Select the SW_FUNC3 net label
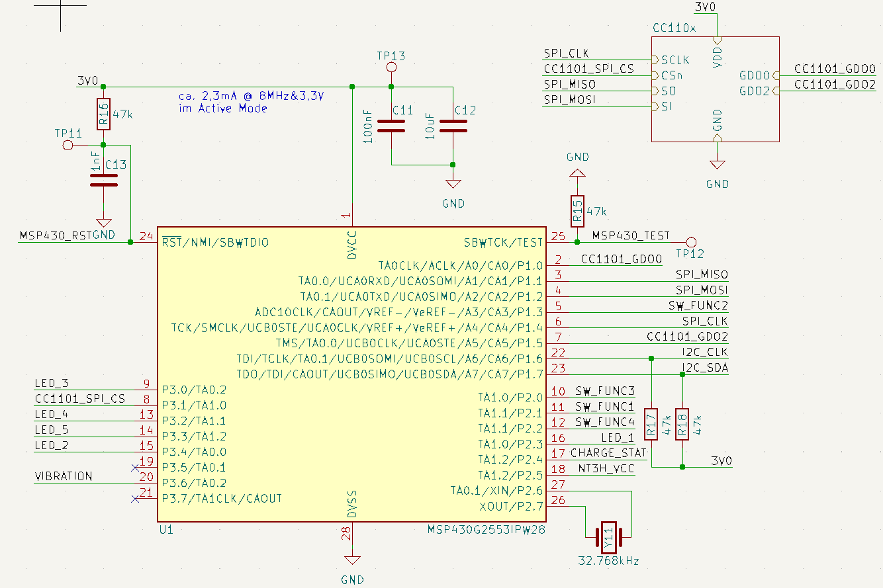The height and width of the screenshot is (588, 883). click(x=605, y=391)
